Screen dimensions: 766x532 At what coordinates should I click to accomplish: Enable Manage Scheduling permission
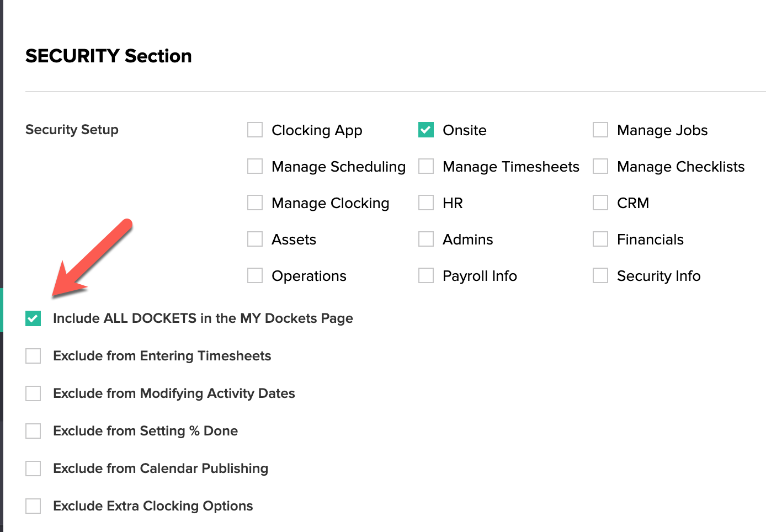click(x=255, y=166)
